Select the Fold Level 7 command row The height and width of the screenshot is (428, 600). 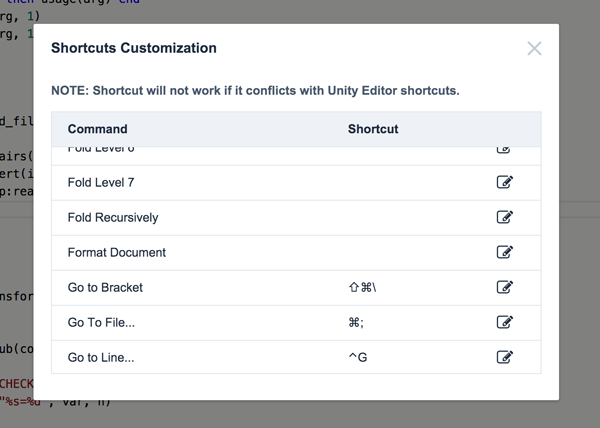pos(296,182)
